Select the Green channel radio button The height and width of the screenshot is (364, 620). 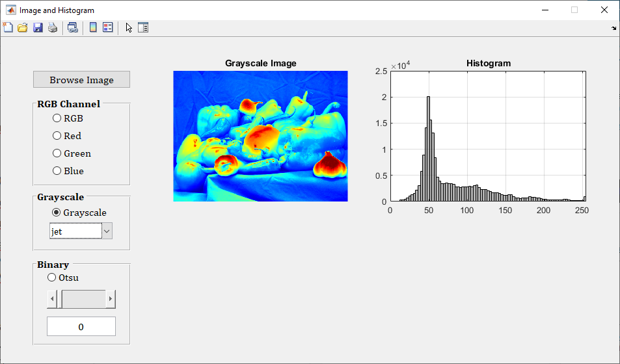click(57, 153)
